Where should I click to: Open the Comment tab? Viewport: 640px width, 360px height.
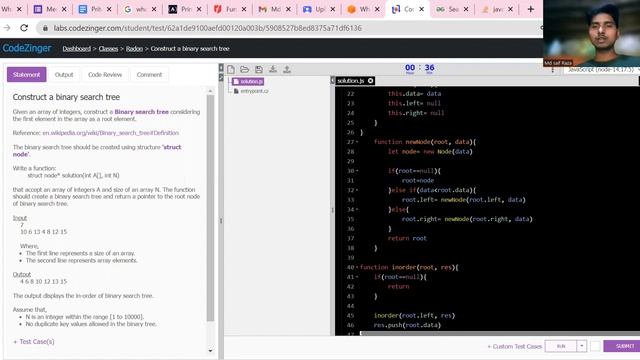149,75
